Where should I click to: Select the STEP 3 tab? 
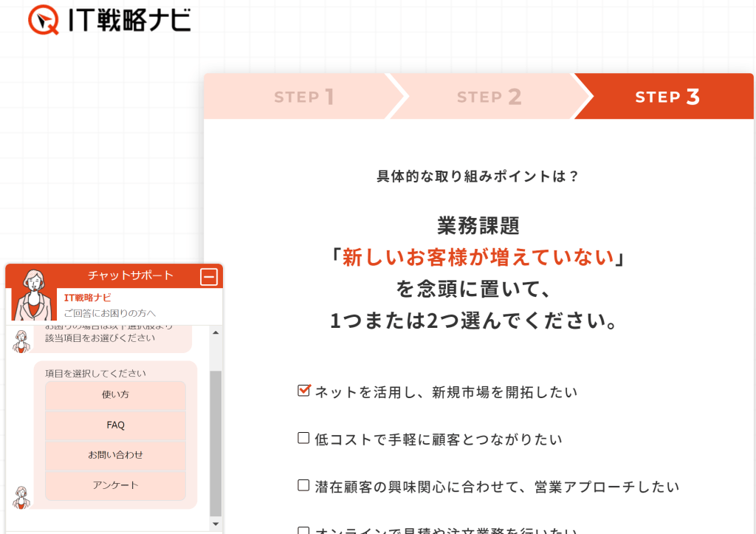click(667, 97)
